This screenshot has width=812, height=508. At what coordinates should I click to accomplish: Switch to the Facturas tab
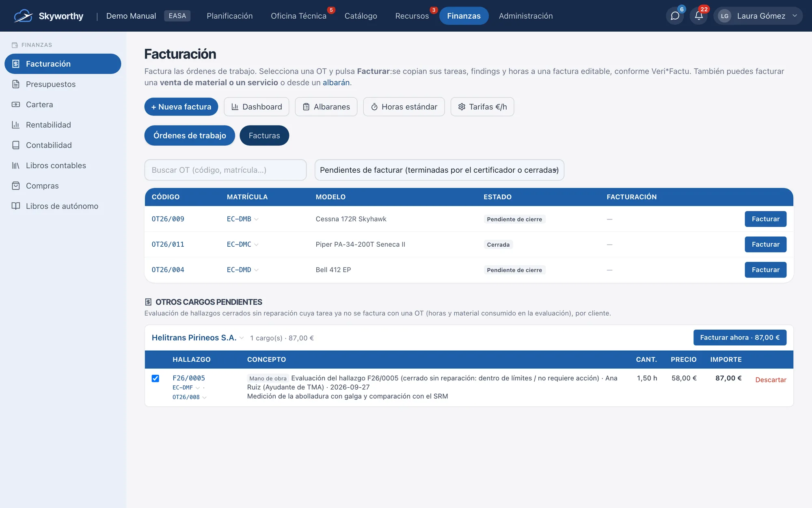point(264,135)
